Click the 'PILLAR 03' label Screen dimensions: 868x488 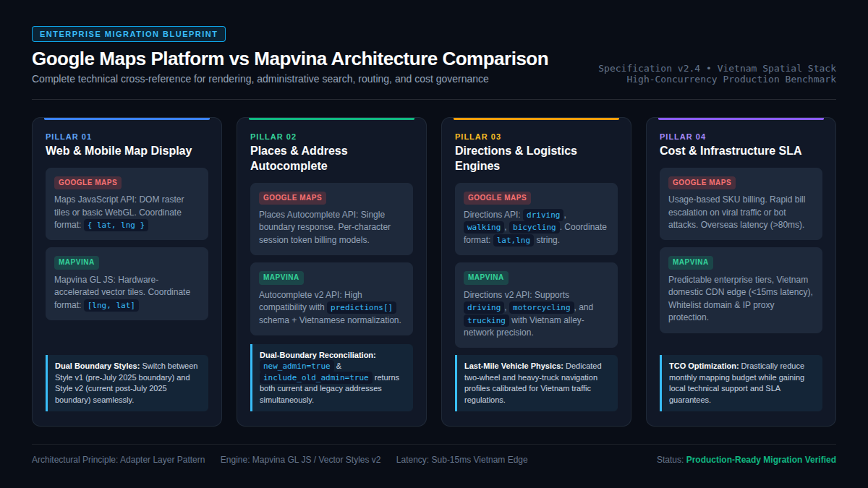pos(478,137)
